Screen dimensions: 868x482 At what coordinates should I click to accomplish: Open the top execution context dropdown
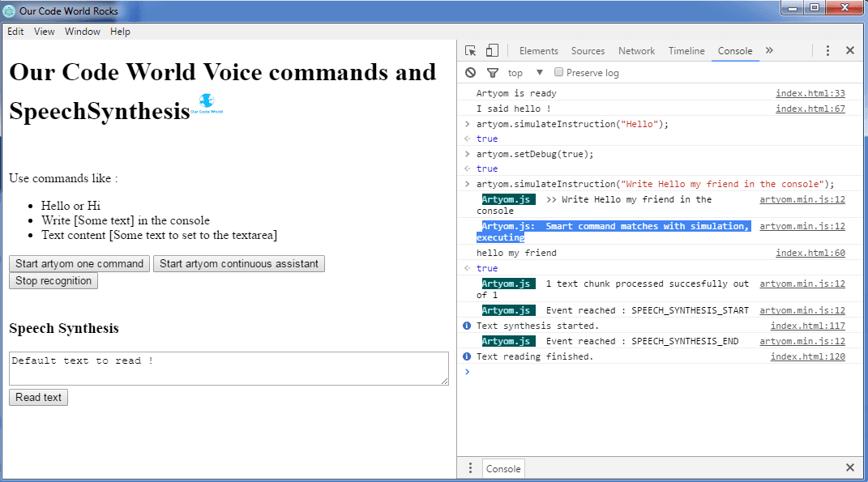click(525, 73)
